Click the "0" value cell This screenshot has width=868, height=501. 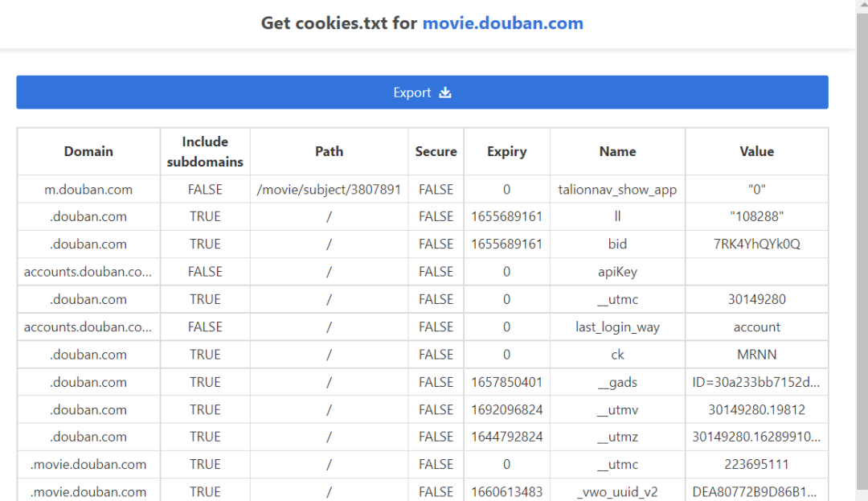click(x=757, y=189)
